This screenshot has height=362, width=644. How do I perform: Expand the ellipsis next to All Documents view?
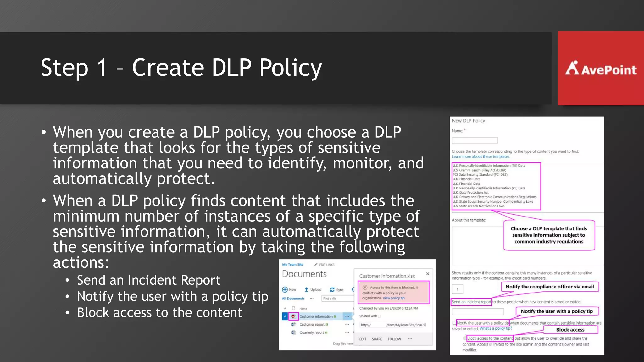point(312,299)
